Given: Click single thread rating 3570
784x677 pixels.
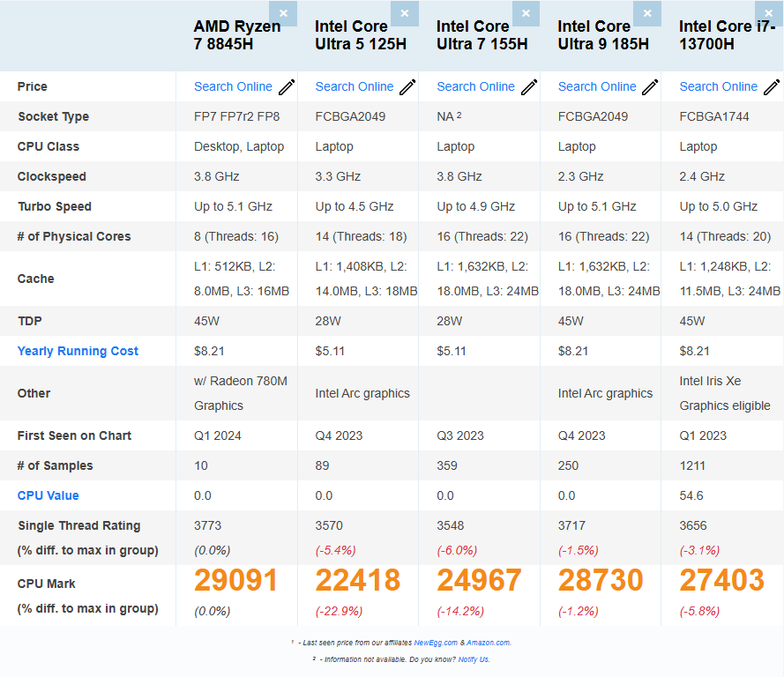Looking at the screenshot, I should click(x=329, y=525).
